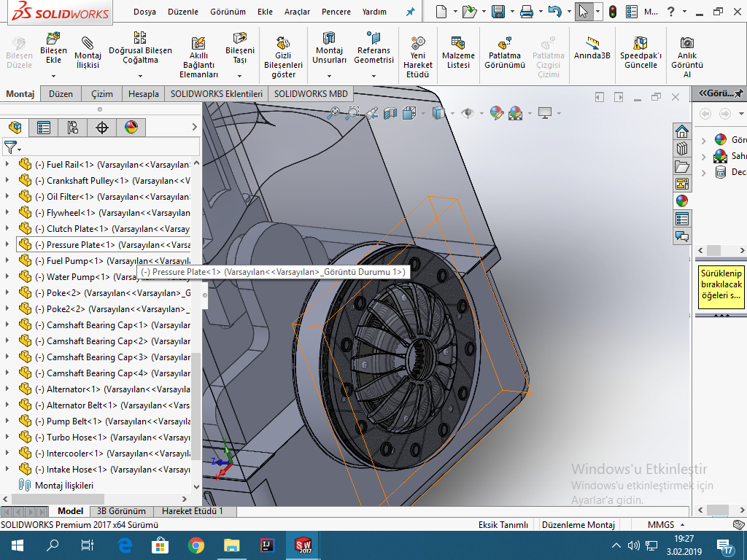
Task: Open PropertyManager tab icon
Action: (44, 128)
